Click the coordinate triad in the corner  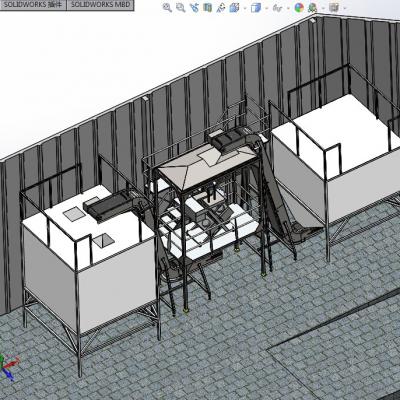8,367
